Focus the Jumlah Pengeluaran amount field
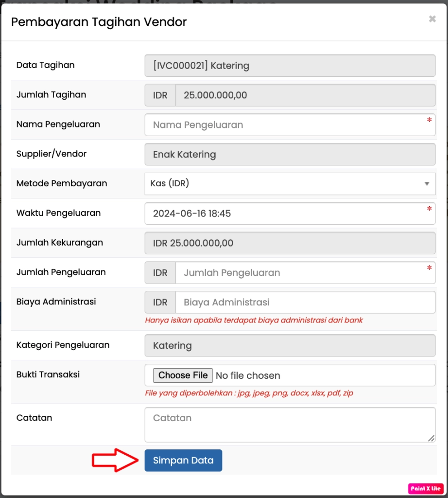This screenshot has height=498, width=448. 306,272
